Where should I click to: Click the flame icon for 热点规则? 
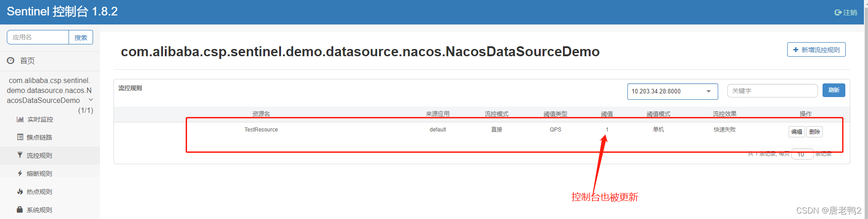tap(20, 191)
